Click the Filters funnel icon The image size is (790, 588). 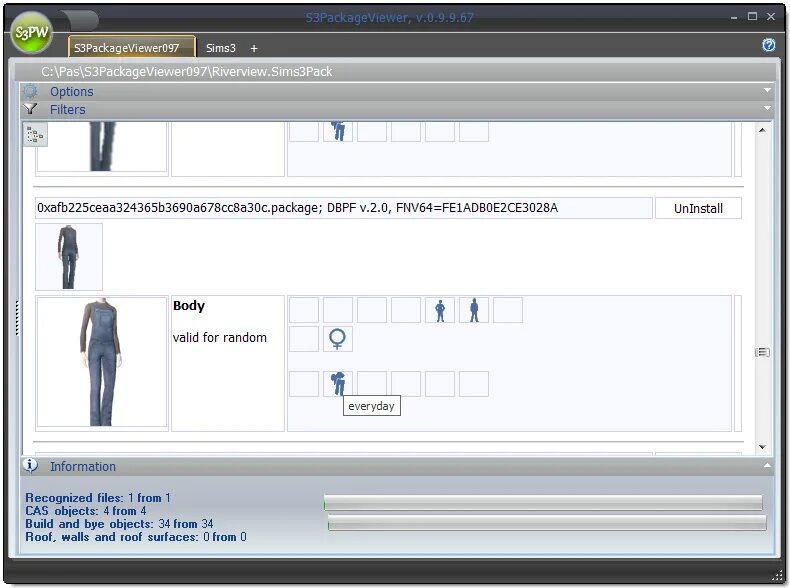(x=30, y=109)
